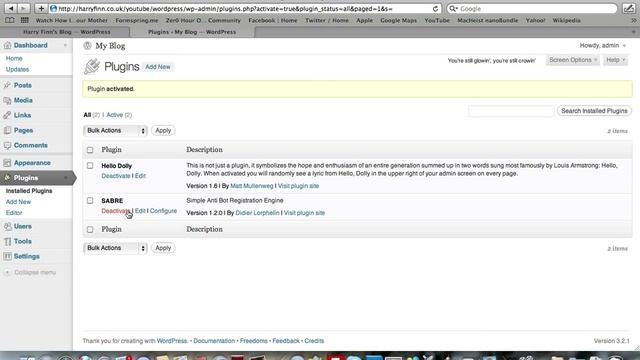This screenshot has height=360, width=640.
Task: Tick the SABRE plugin checkbox
Action: 90,200
